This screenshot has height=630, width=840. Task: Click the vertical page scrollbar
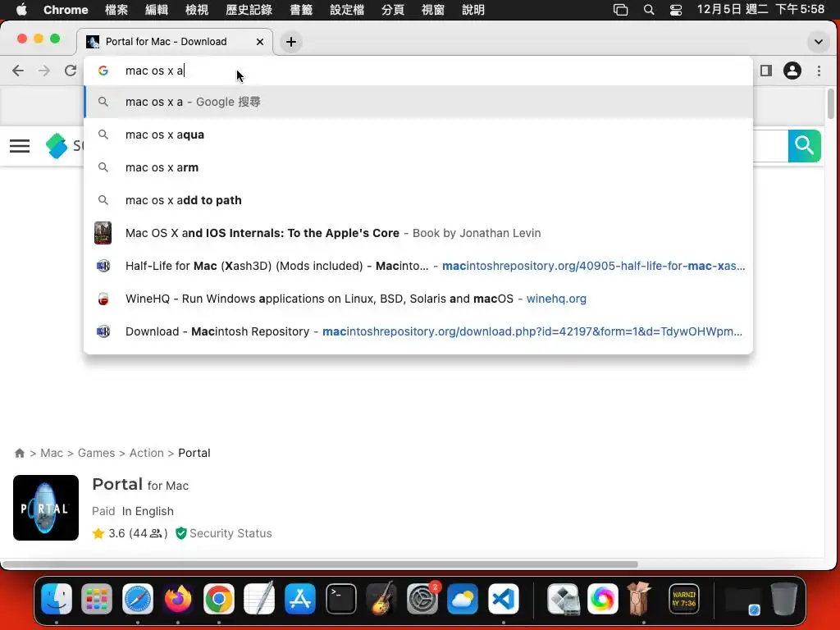tap(831, 104)
